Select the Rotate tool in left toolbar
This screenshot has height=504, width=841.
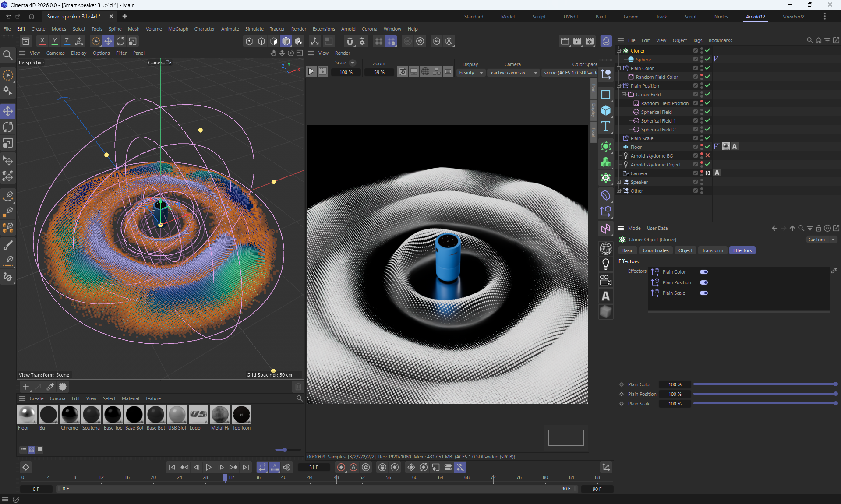point(8,127)
